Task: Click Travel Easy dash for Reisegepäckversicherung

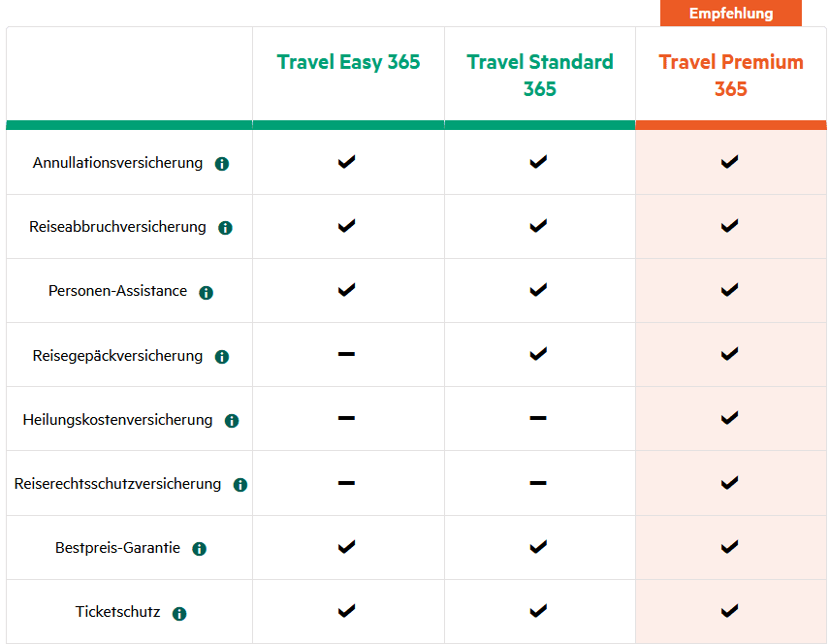Action: (x=347, y=354)
